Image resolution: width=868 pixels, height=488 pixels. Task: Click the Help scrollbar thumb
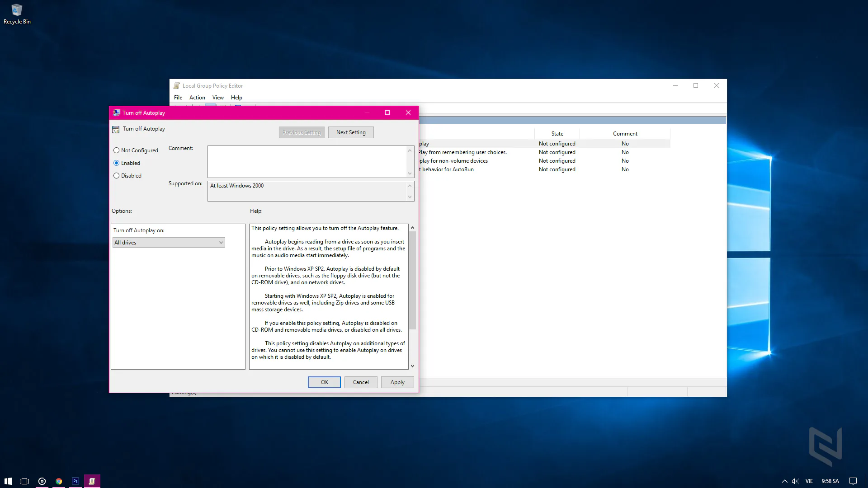412,280
